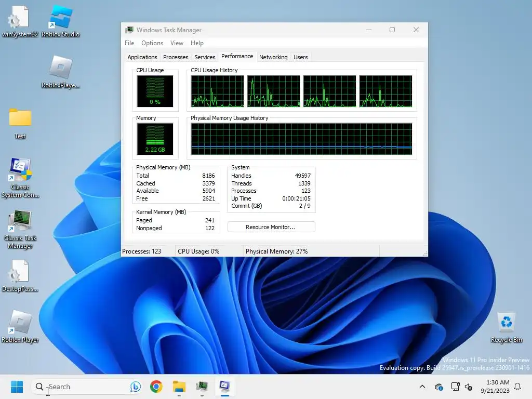This screenshot has height=399, width=532.
Task: Click the Available value 5904
Action: pyautogui.click(x=209, y=191)
